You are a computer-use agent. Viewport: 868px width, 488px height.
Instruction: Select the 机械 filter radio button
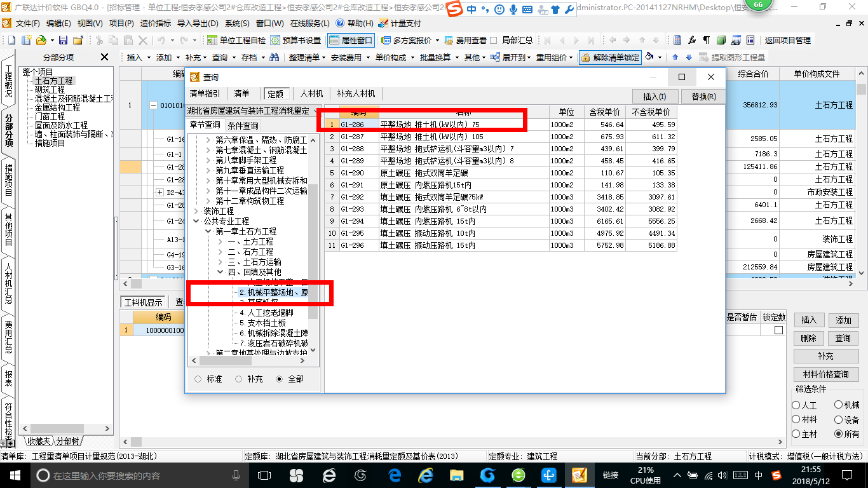[x=839, y=405]
